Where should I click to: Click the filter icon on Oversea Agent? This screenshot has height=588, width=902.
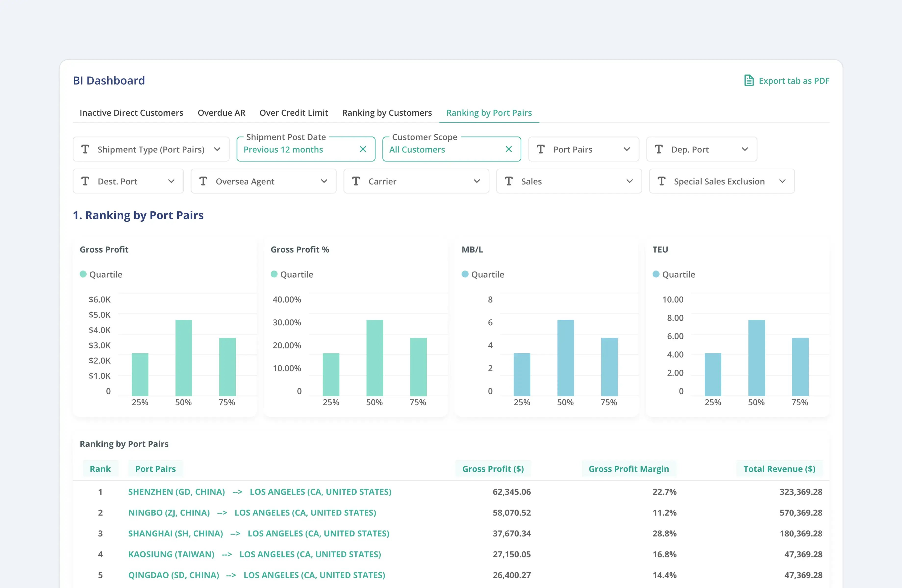pyautogui.click(x=203, y=181)
